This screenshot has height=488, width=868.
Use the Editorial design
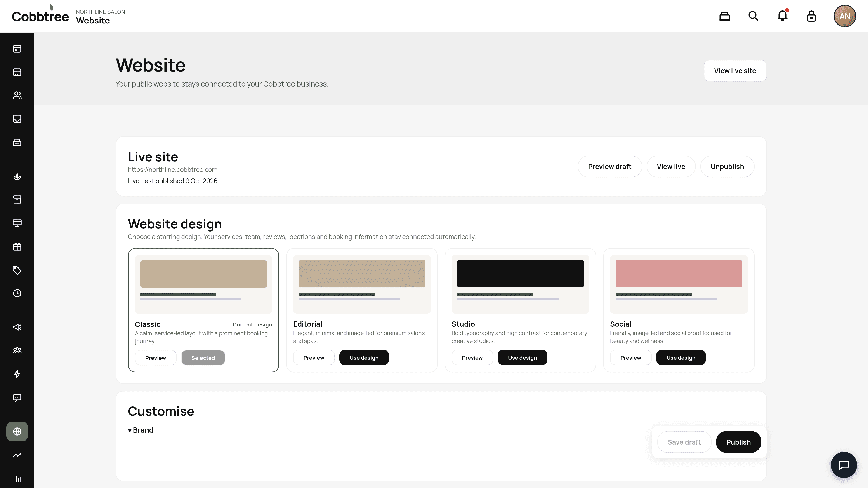coord(364,357)
